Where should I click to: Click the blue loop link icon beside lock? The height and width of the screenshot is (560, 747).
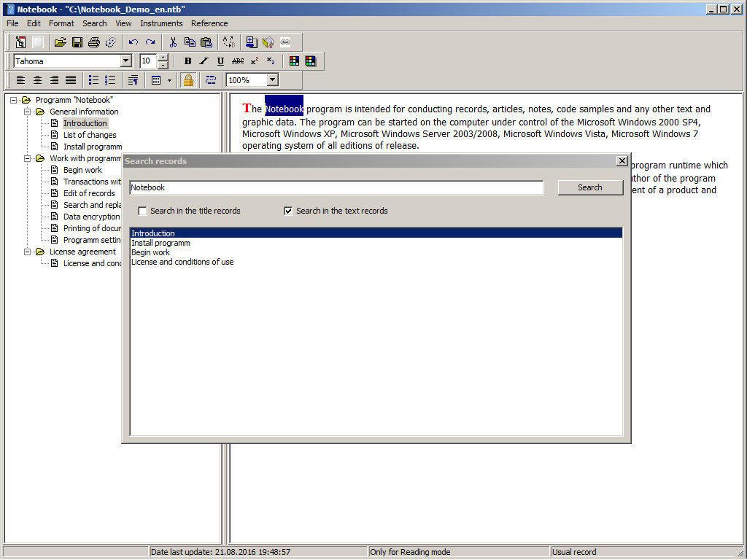(211, 80)
